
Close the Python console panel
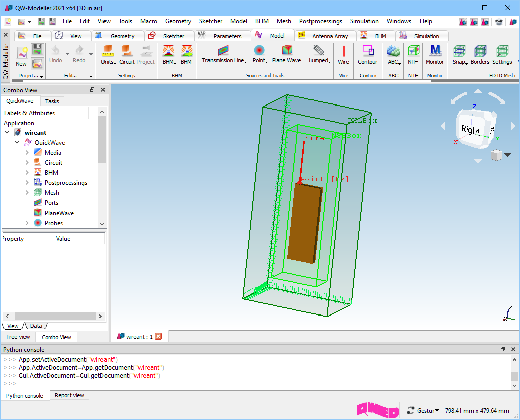[513, 349]
